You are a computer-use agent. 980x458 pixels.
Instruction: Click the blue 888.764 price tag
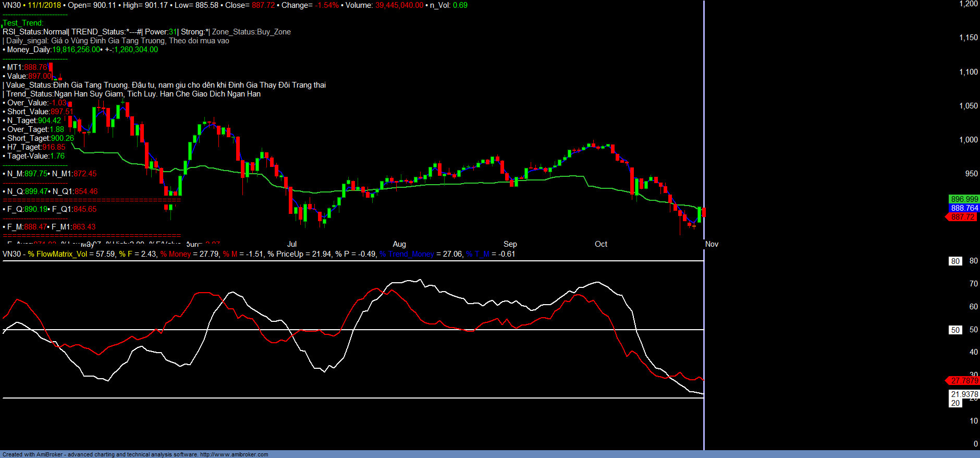click(964, 208)
